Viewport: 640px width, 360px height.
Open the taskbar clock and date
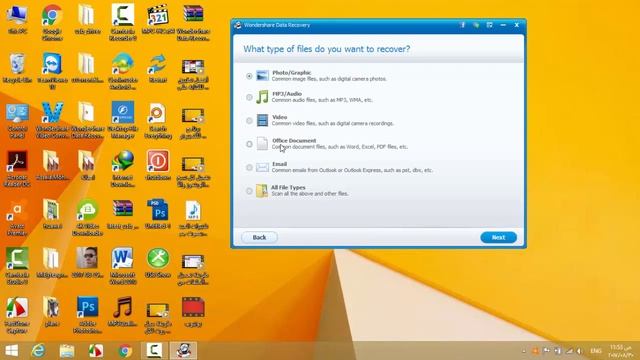tap(620, 351)
